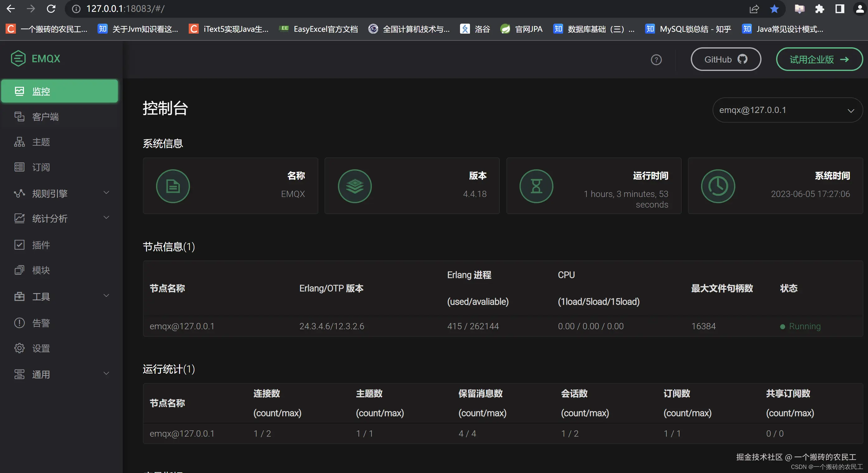Reload the page with the refresh icon

coord(51,8)
